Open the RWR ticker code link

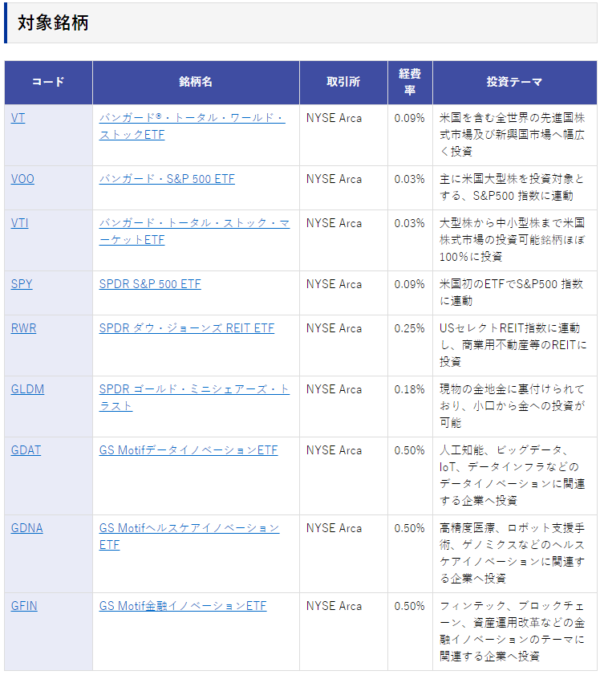pos(24,328)
